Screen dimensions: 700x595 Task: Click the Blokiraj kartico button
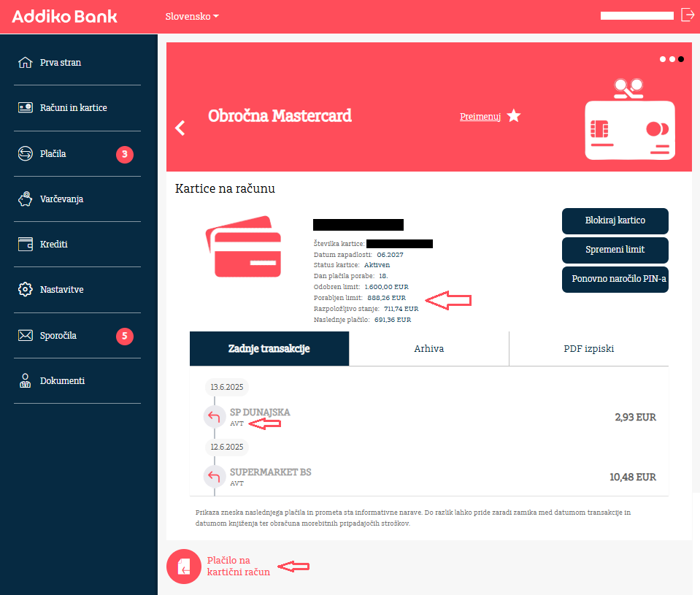(x=615, y=220)
